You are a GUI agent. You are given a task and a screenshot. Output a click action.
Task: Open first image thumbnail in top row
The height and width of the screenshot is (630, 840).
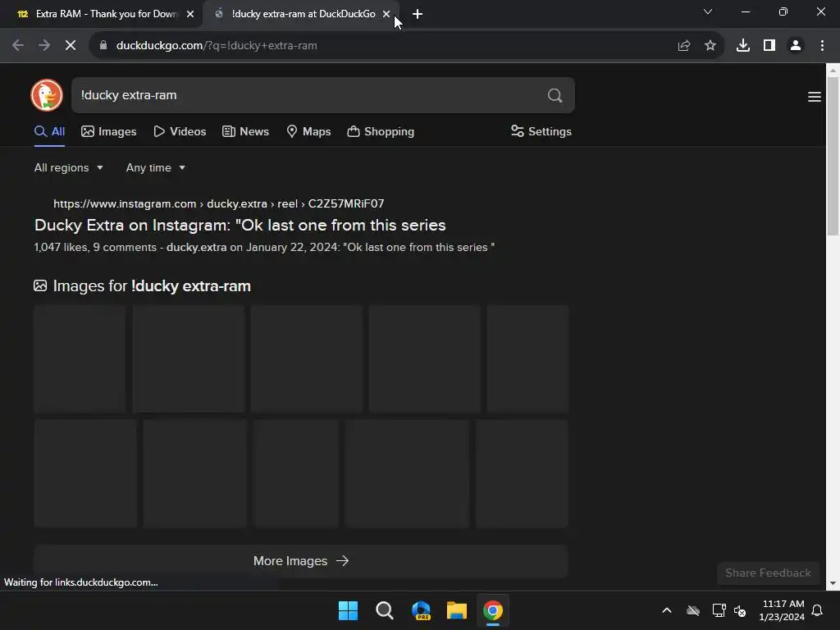[x=80, y=359]
